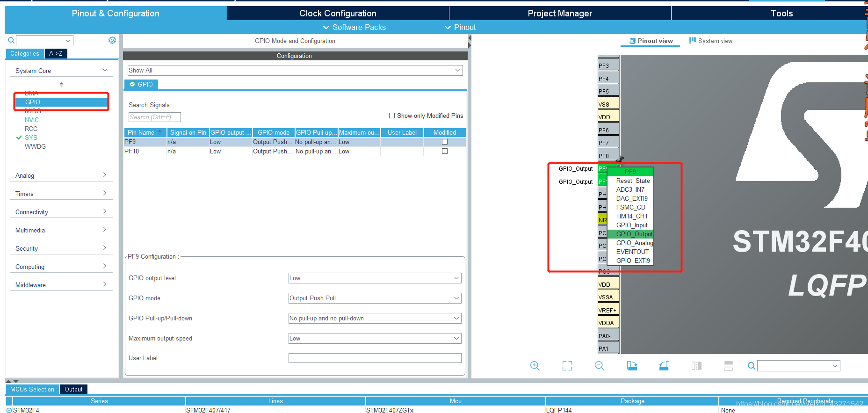
Task: Switch to the A->Z list tab
Action: pos(56,53)
